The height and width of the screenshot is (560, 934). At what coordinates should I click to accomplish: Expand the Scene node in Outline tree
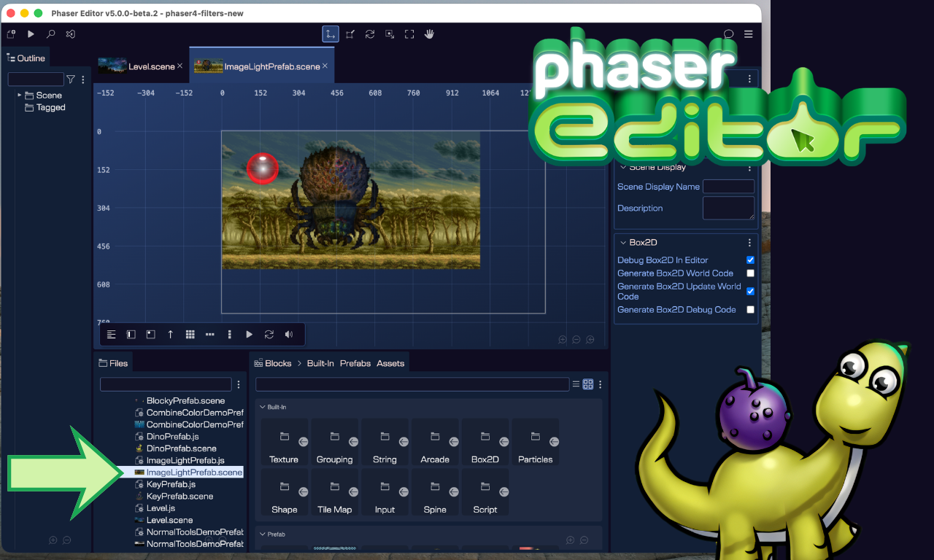click(20, 96)
